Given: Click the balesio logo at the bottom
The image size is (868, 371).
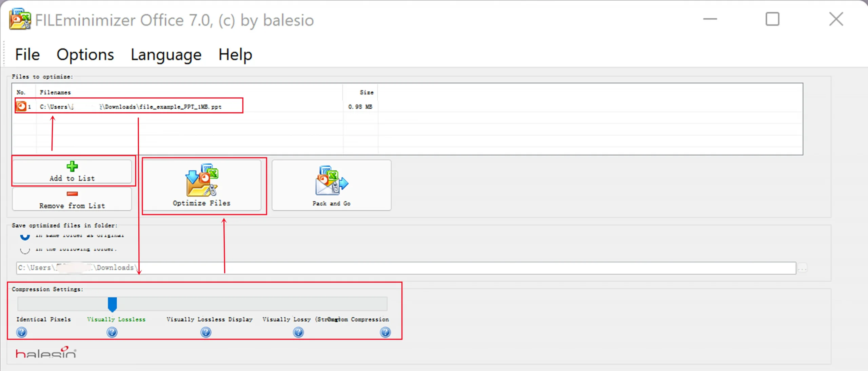Looking at the screenshot, I should pyautogui.click(x=46, y=353).
